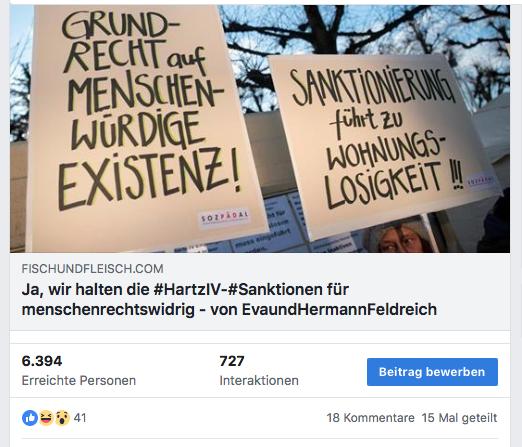Open the 41 reactions count list
The width and height of the screenshot is (522, 447).
click(80, 418)
